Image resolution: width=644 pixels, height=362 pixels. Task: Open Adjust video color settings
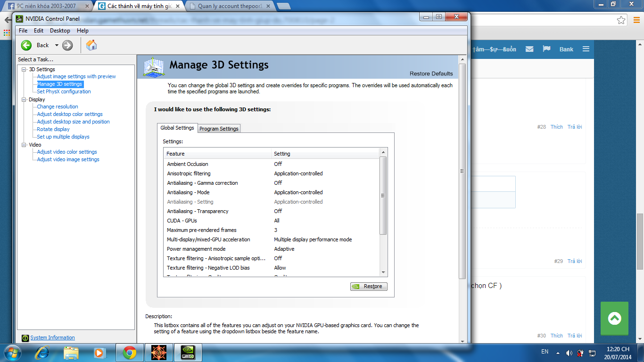point(67,152)
